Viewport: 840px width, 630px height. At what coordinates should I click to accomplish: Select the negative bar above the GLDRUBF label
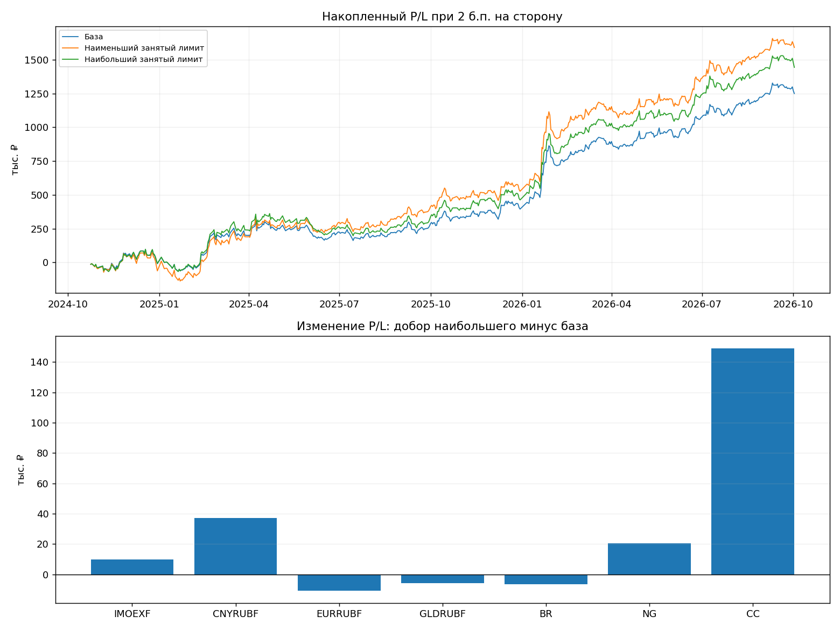point(443,579)
